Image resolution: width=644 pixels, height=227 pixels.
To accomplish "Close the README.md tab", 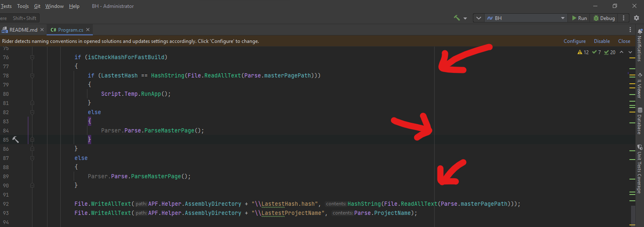I will click(42, 30).
